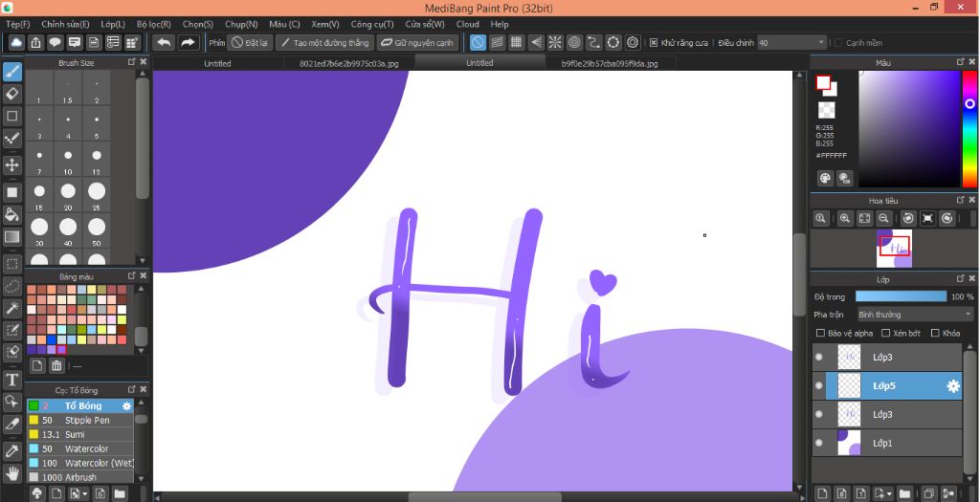
Task: Check the Khóa layer lock box
Action: (935, 333)
